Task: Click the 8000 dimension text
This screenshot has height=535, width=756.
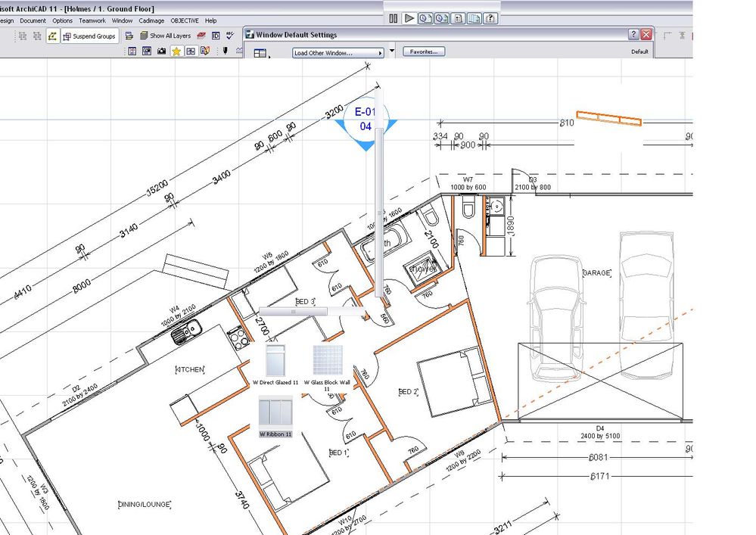Action: 82,286
